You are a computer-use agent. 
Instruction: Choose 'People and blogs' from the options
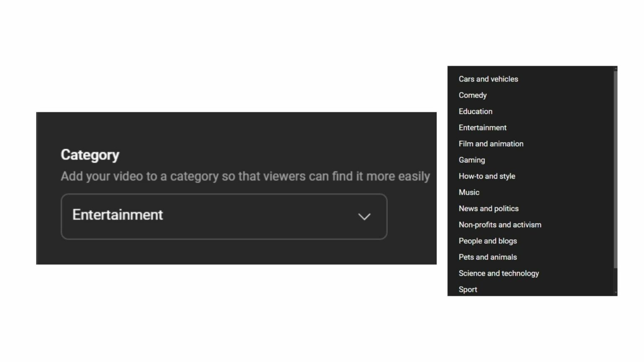488,241
